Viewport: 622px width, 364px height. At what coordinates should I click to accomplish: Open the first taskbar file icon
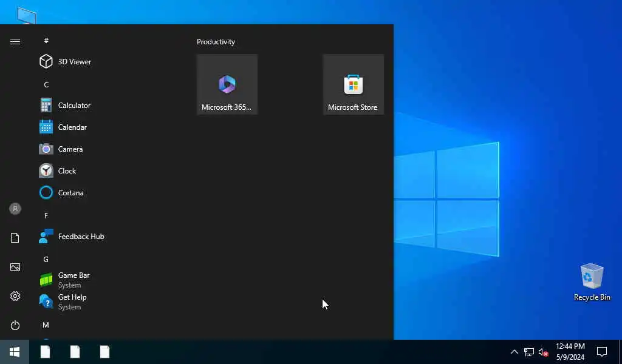pos(45,352)
